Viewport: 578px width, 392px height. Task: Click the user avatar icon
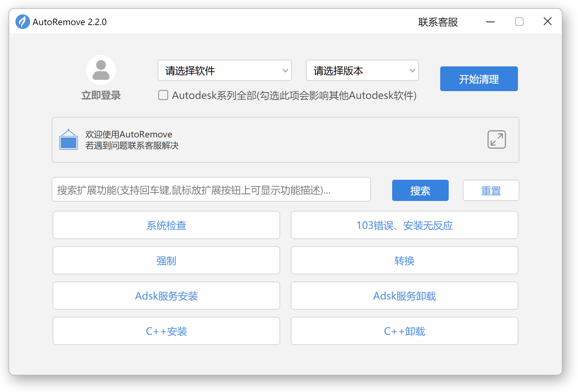tap(101, 70)
